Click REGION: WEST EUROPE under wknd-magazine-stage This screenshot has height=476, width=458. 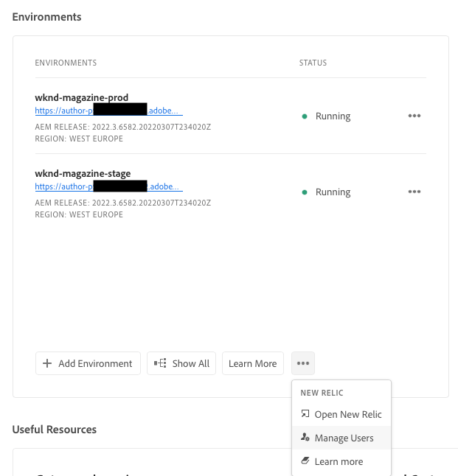point(79,214)
